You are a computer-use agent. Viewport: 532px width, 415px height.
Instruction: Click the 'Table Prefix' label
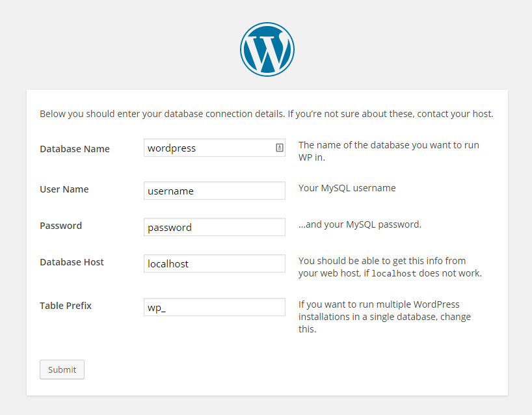click(x=65, y=306)
